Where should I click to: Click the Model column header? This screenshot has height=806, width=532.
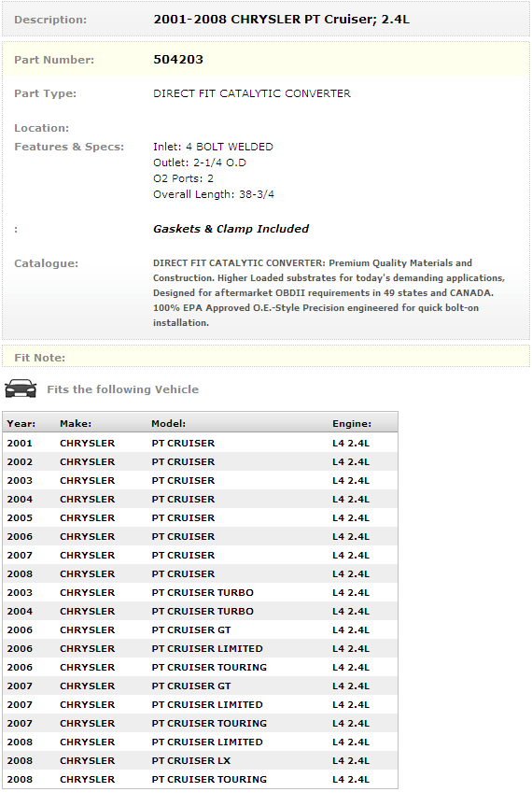click(168, 424)
